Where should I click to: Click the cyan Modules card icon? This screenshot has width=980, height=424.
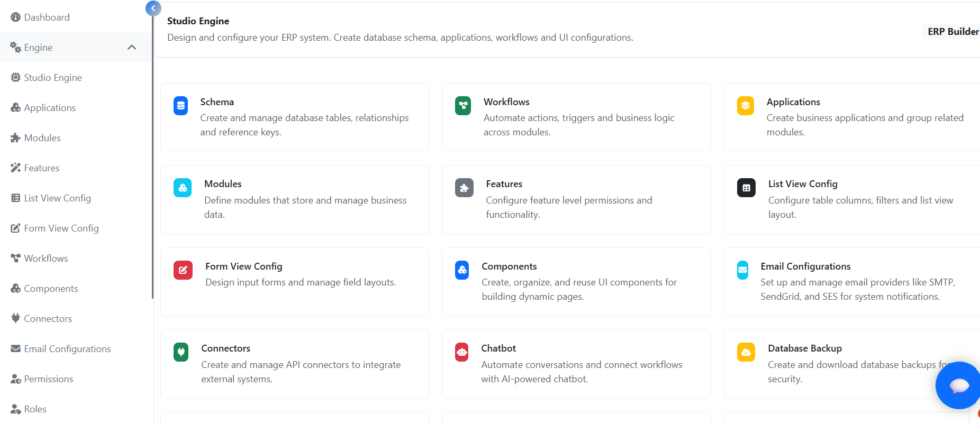(183, 188)
